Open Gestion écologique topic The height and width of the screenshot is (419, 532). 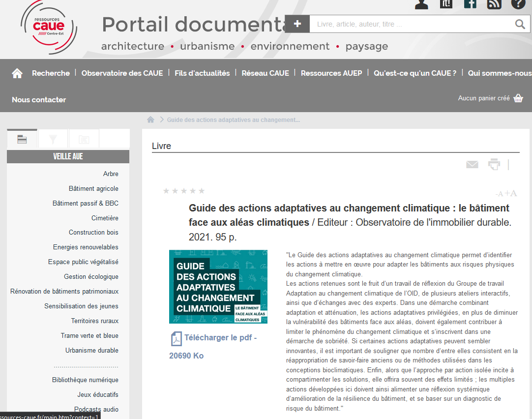coord(91,277)
